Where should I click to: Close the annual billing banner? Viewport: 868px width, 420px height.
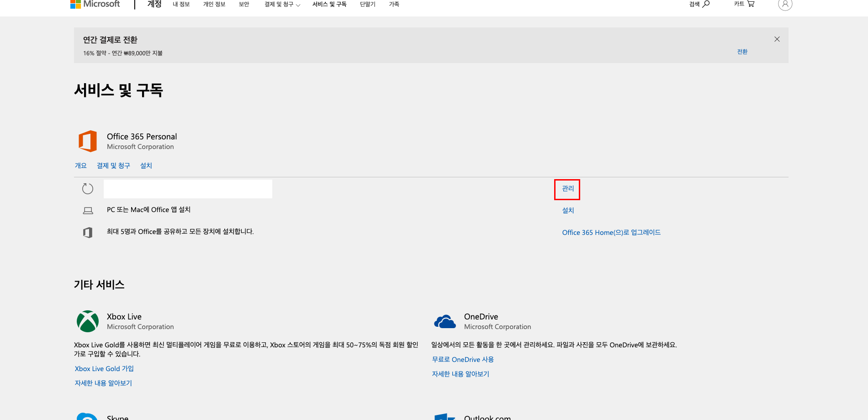[x=777, y=39]
